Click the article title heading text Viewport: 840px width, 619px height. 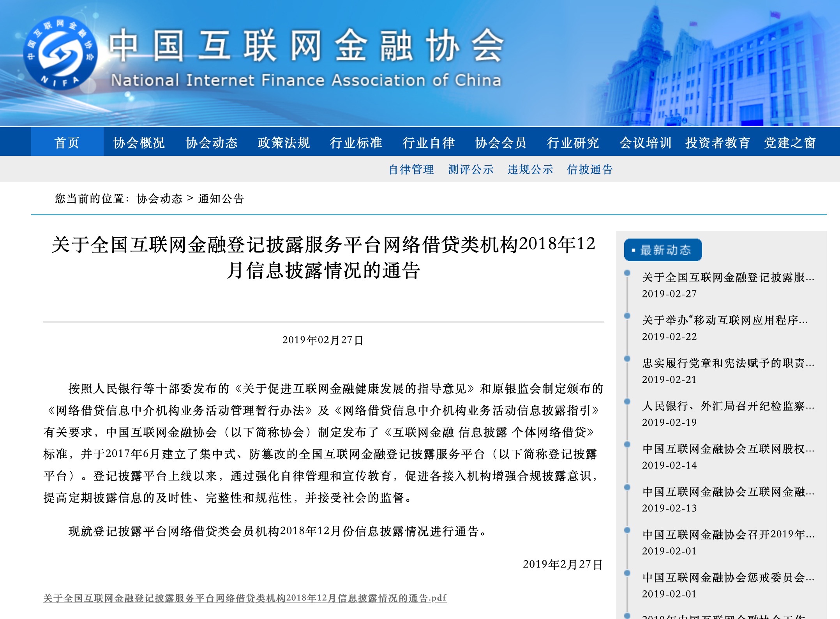tap(323, 257)
